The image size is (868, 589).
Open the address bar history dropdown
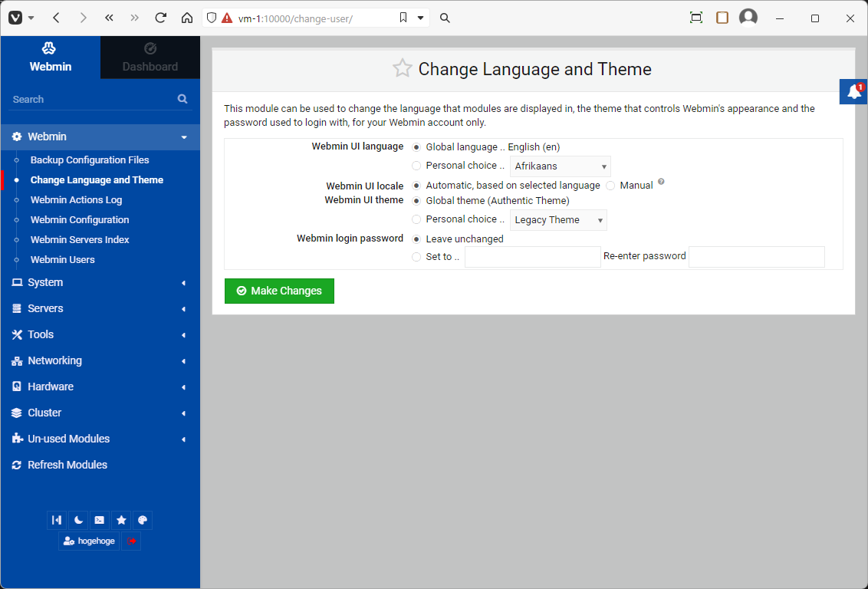(420, 18)
